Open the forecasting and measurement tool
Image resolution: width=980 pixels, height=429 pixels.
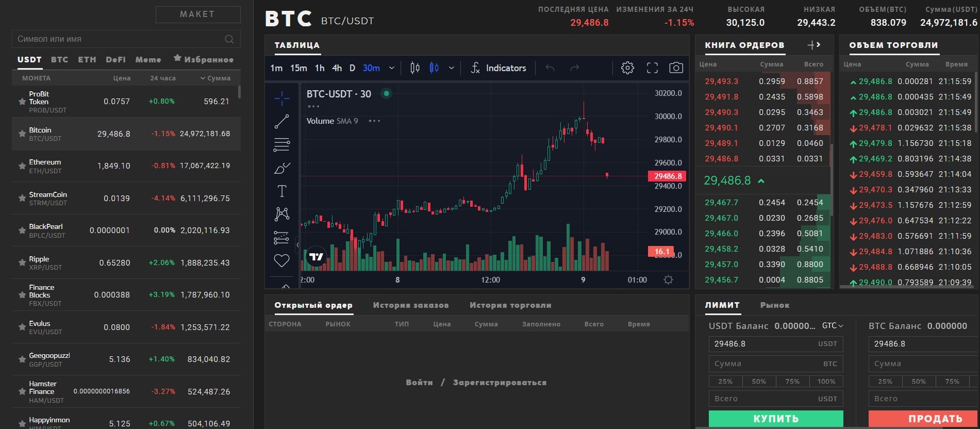pos(282,237)
